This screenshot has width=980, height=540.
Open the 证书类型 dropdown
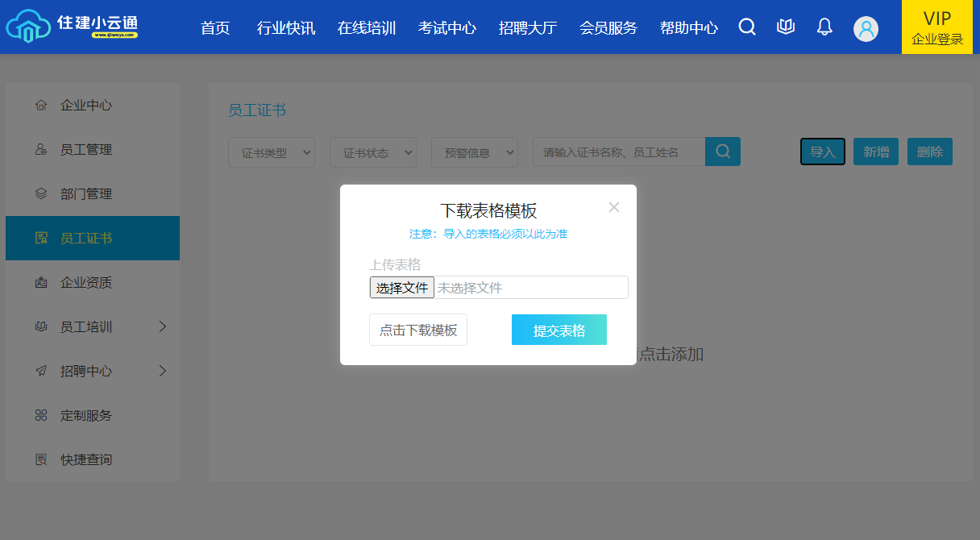pos(272,152)
